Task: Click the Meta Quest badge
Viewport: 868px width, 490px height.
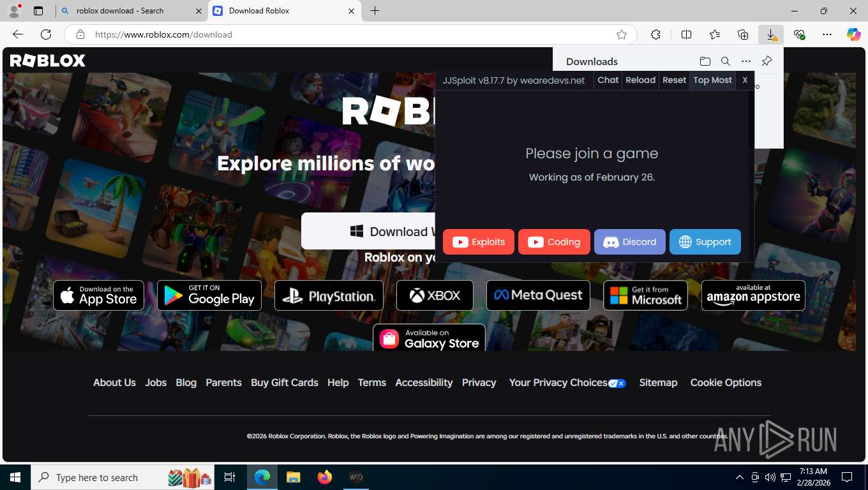Action: pyautogui.click(x=538, y=295)
